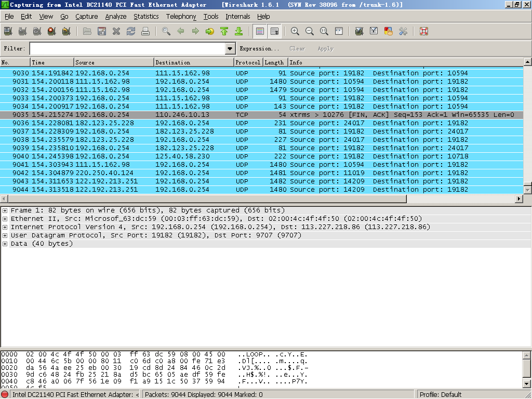Reset zoom to normal size
Screen dimensions: 532x399
tap(324, 31)
